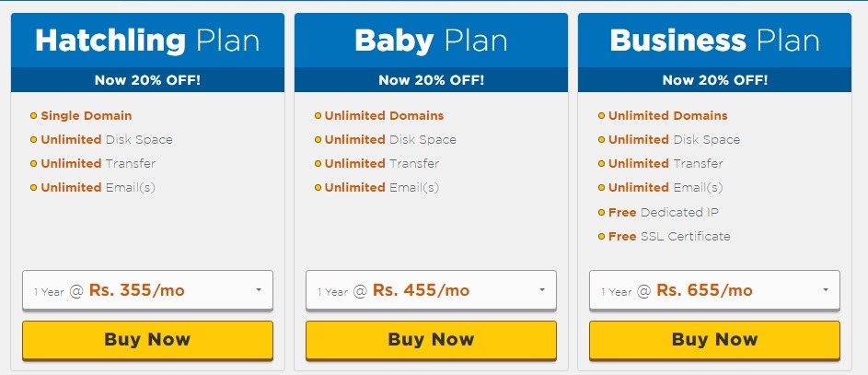This screenshot has height=375, width=868.
Task: Click Hatchling's Now 20% OFF banner
Action: [x=147, y=80]
